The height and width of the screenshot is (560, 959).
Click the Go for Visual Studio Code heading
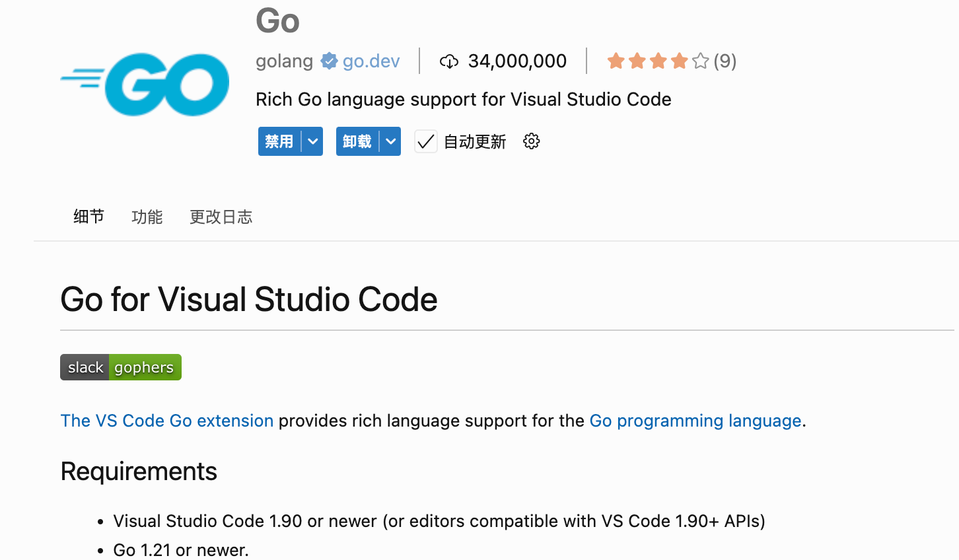[x=249, y=299]
